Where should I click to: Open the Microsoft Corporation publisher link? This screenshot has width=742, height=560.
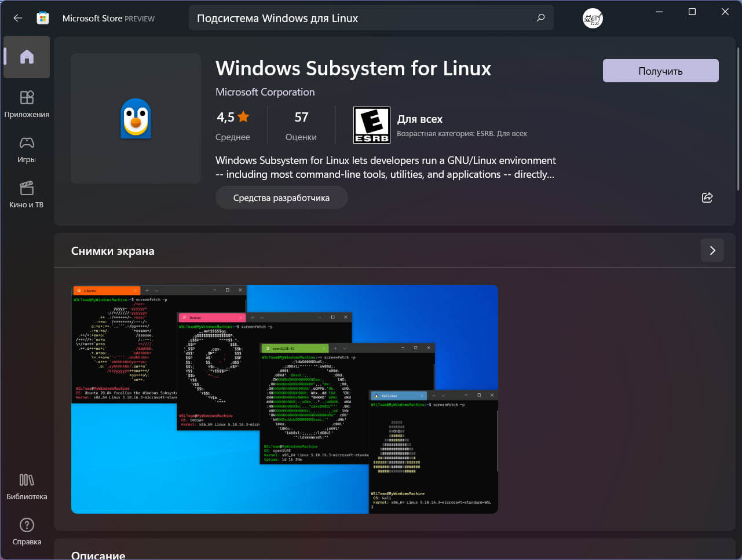[265, 92]
